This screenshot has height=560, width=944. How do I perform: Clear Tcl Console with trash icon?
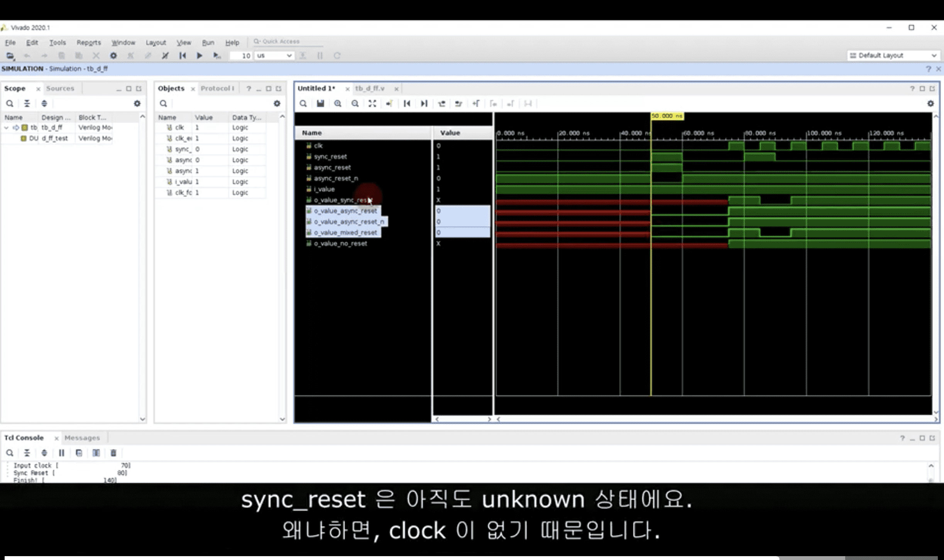pyautogui.click(x=113, y=453)
